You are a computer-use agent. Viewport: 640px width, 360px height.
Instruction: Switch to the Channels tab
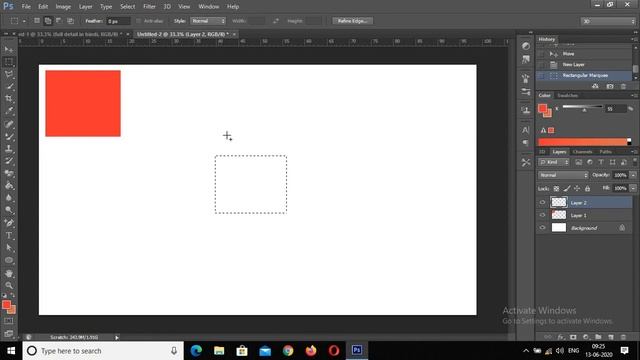coord(582,152)
